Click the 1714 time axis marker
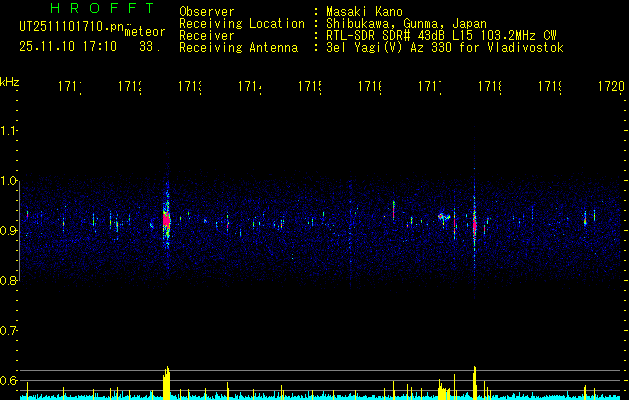The image size is (629, 400). point(250,87)
